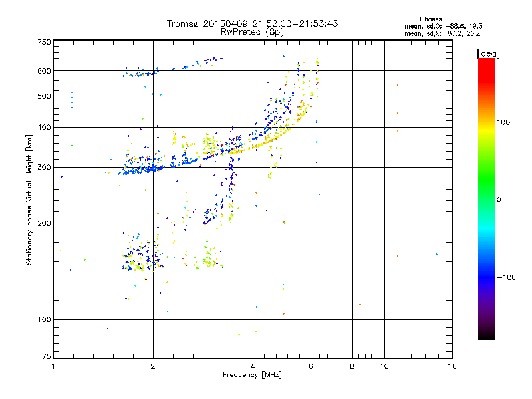Click the y-axis tick label '750'

(45, 42)
